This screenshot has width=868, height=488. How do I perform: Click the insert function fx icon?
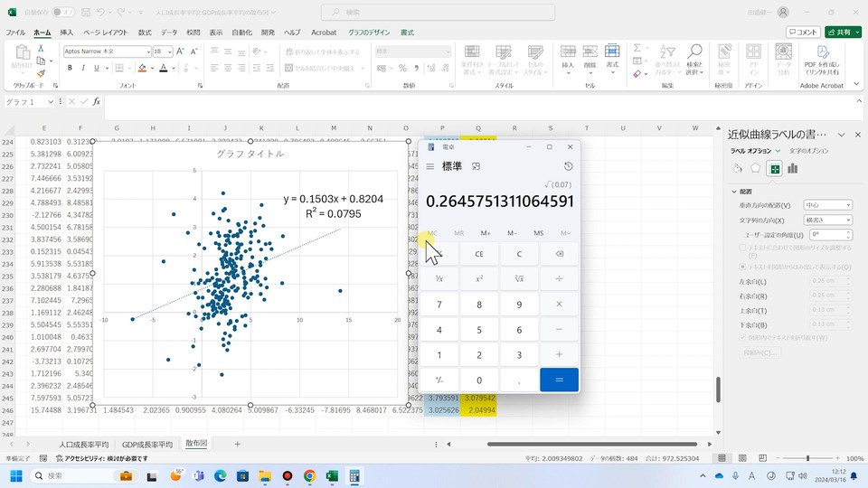point(97,102)
